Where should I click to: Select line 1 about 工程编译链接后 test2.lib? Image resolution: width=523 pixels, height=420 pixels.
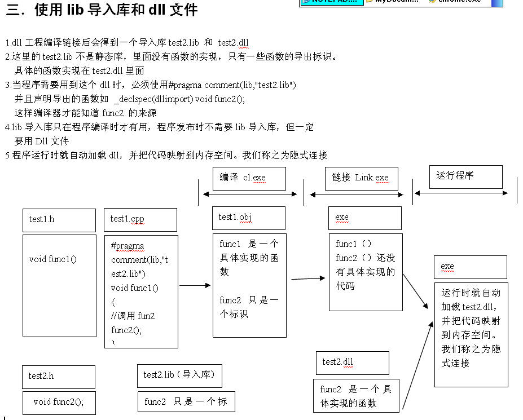127,43
